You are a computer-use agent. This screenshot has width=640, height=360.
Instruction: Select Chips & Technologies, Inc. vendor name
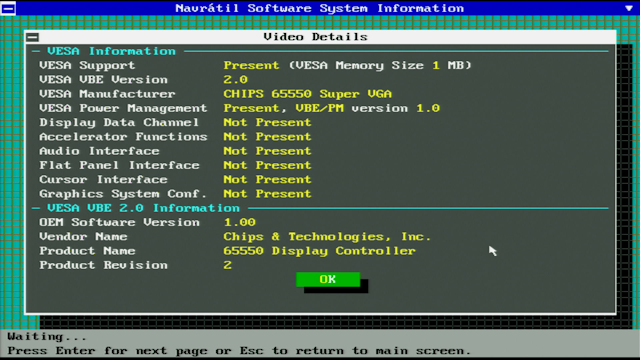(327, 237)
